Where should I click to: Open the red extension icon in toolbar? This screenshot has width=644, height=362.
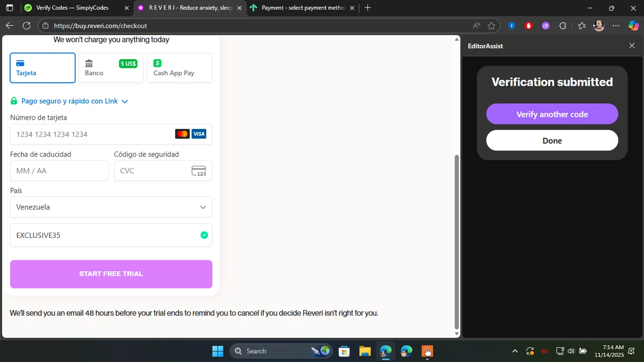pyautogui.click(x=529, y=26)
